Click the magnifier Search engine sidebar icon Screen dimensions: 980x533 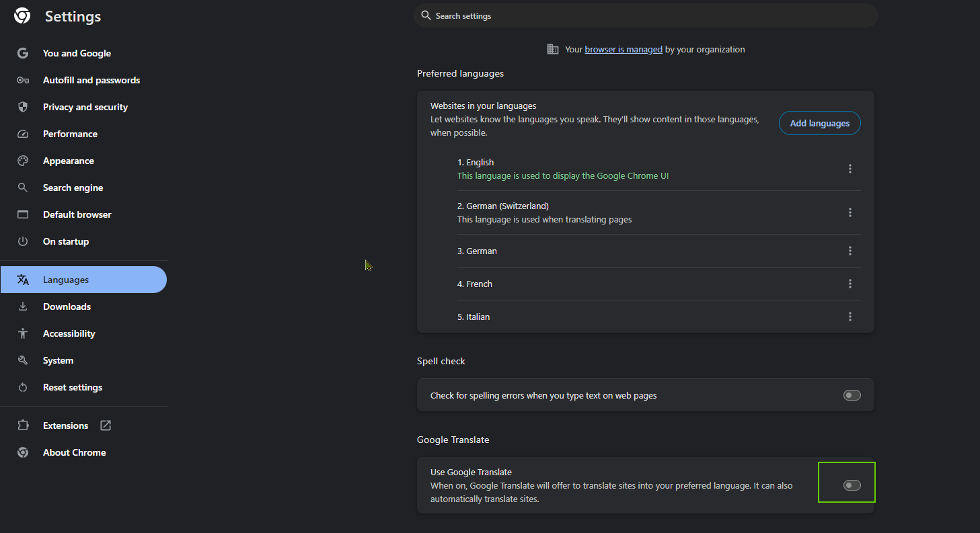click(x=23, y=188)
